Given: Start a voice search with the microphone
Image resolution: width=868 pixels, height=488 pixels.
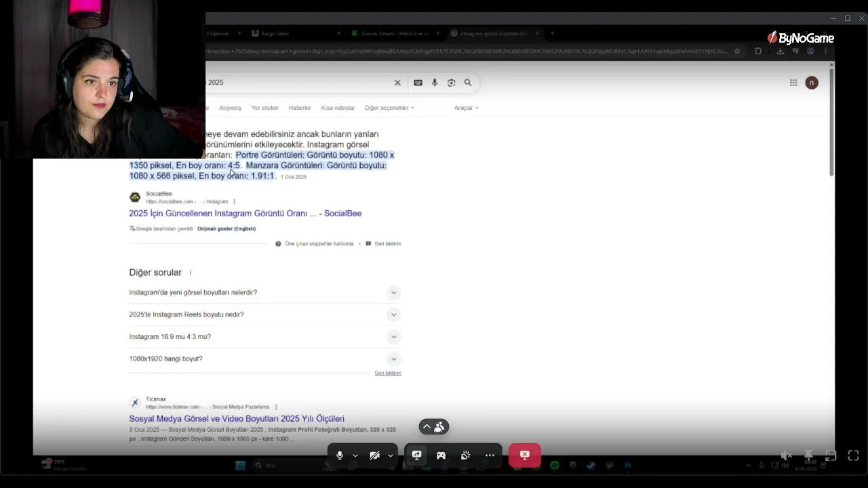Looking at the screenshot, I should 435,83.
